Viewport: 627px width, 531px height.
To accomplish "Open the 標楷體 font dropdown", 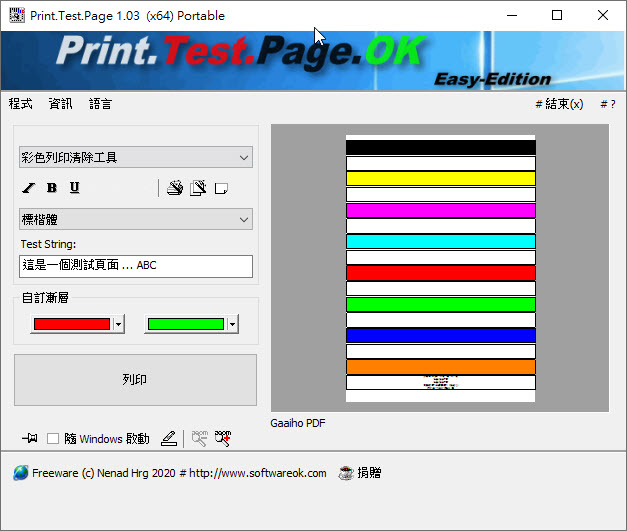I will coord(136,219).
